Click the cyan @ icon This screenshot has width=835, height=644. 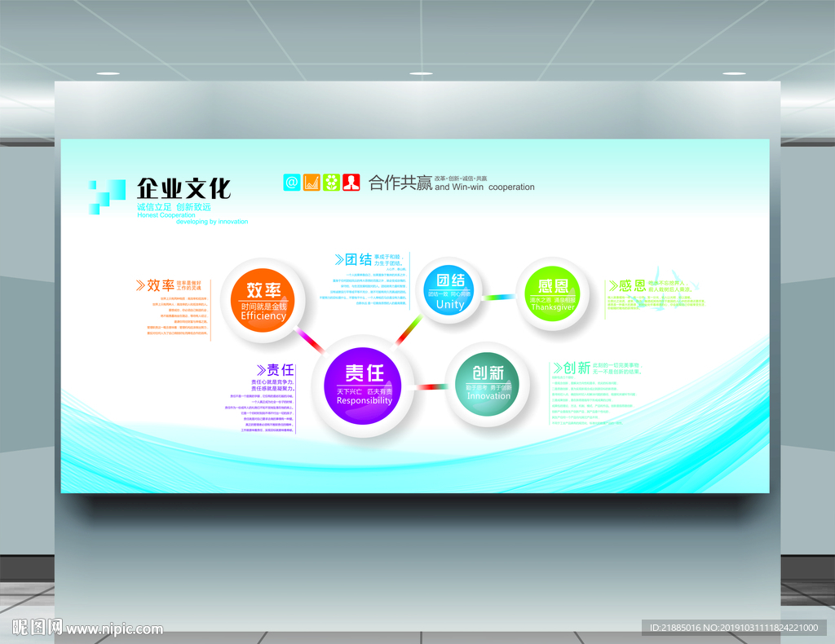click(x=292, y=183)
